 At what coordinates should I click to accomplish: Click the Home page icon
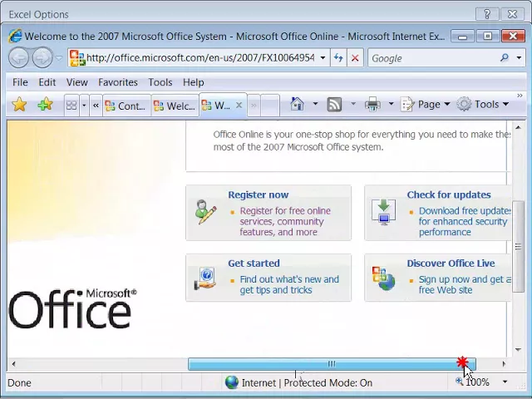pyautogui.click(x=297, y=104)
